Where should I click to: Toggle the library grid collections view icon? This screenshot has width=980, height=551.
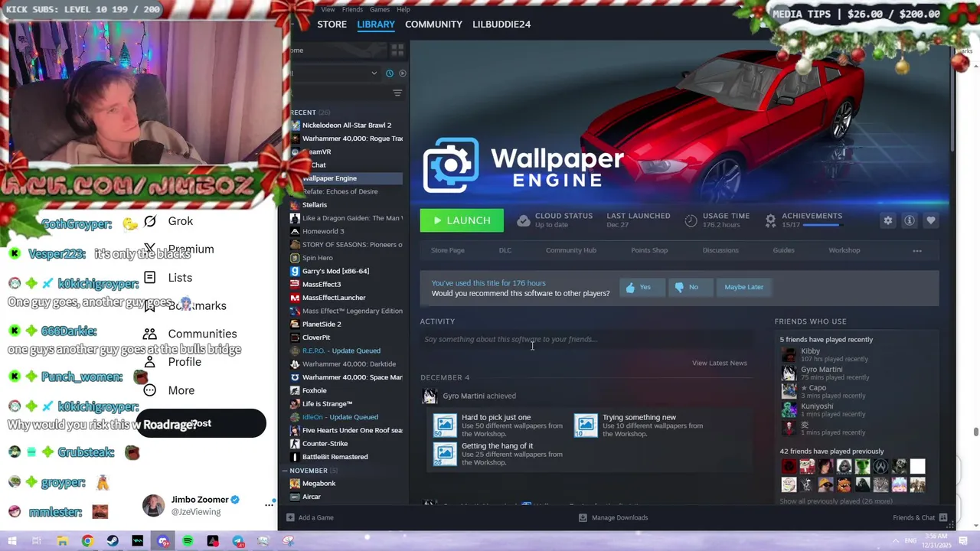(x=397, y=50)
